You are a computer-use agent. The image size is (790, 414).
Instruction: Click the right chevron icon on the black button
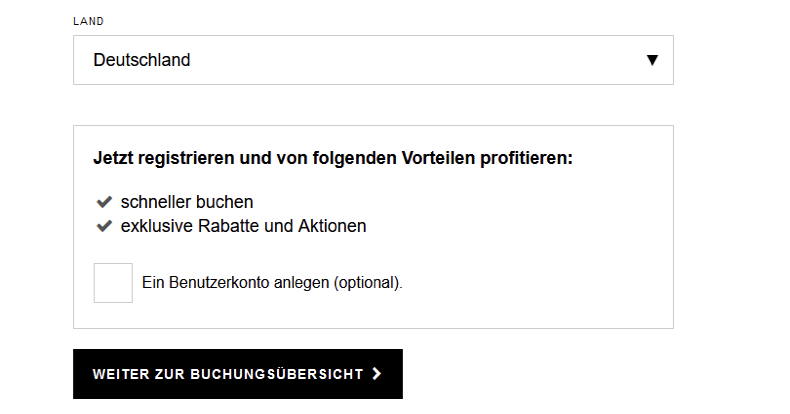[x=377, y=374]
